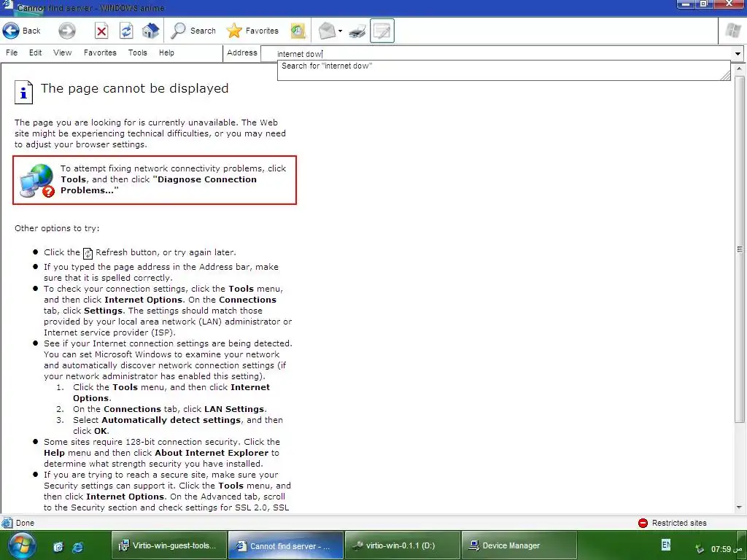This screenshot has width=747, height=560.
Task: Click the Show Desktop quick launch icon
Action: click(x=58, y=547)
